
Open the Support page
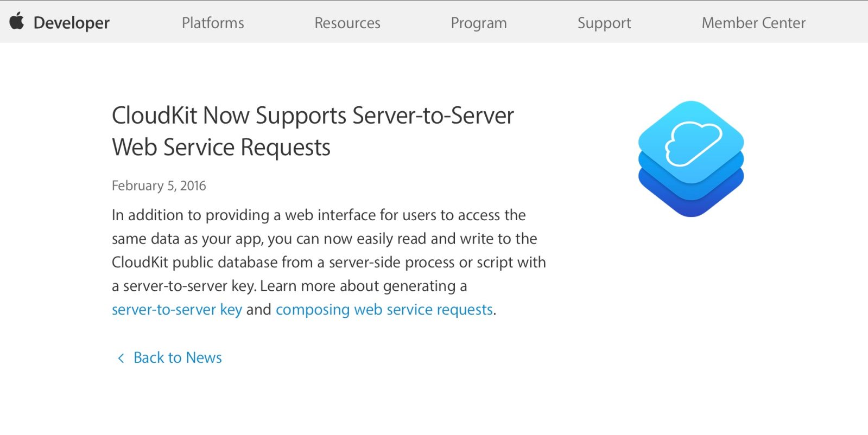pyautogui.click(x=604, y=23)
